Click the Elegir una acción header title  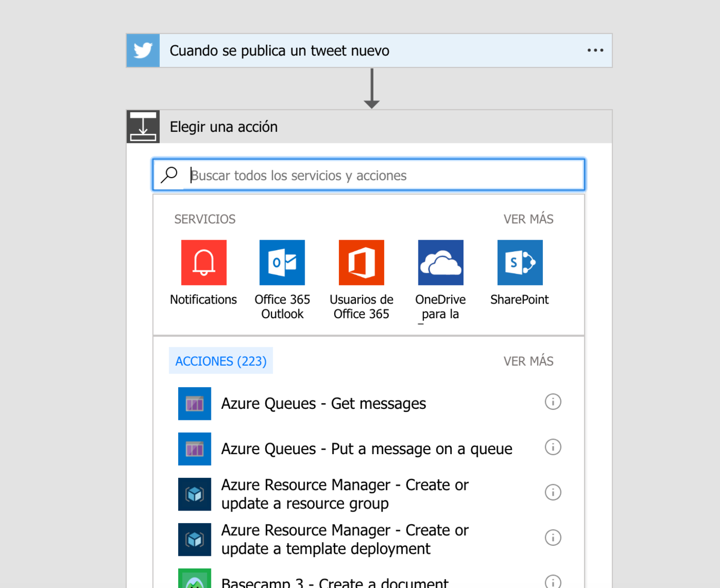click(223, 127)
